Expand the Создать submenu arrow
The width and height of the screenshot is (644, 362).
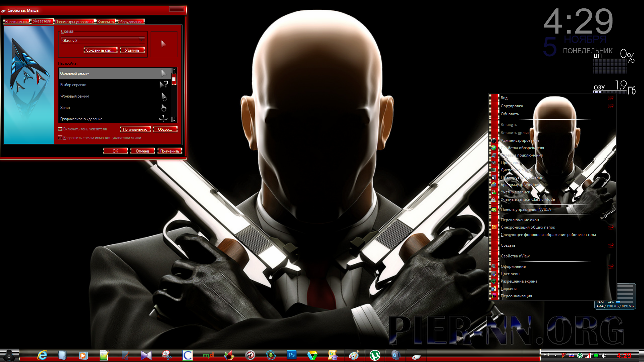(x=611, y=246)
